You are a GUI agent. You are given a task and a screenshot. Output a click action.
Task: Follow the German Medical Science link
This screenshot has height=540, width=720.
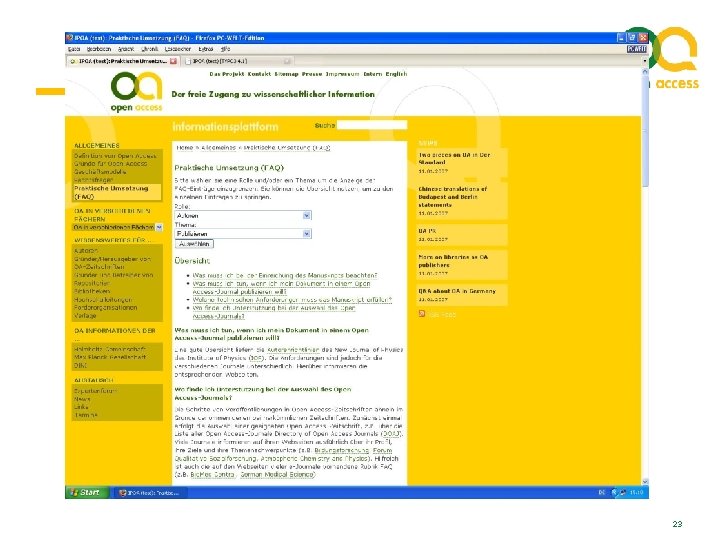point(277,475)
